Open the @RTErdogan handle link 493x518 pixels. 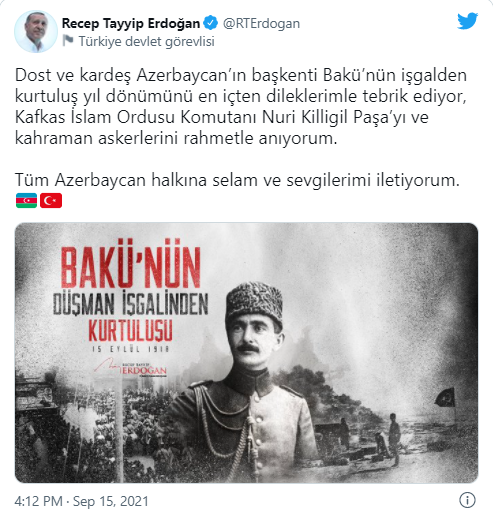[261, 23]
